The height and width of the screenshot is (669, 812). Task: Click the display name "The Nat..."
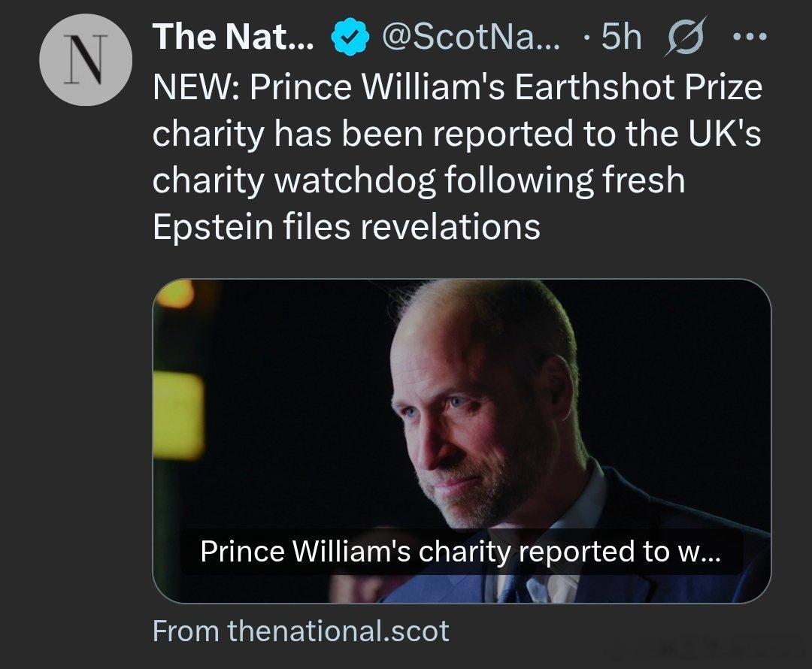tap(233, 38)
